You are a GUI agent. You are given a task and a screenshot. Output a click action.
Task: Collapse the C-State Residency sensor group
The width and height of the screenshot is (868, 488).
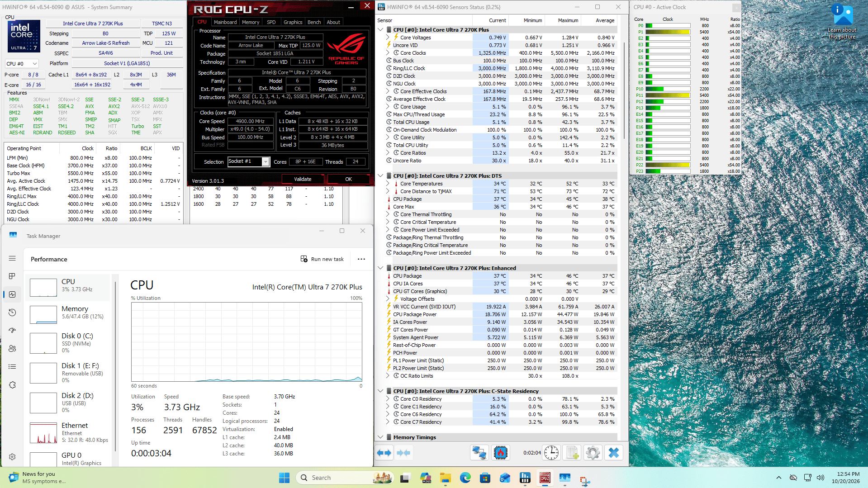pyautogui.click(x=381, y=391)
